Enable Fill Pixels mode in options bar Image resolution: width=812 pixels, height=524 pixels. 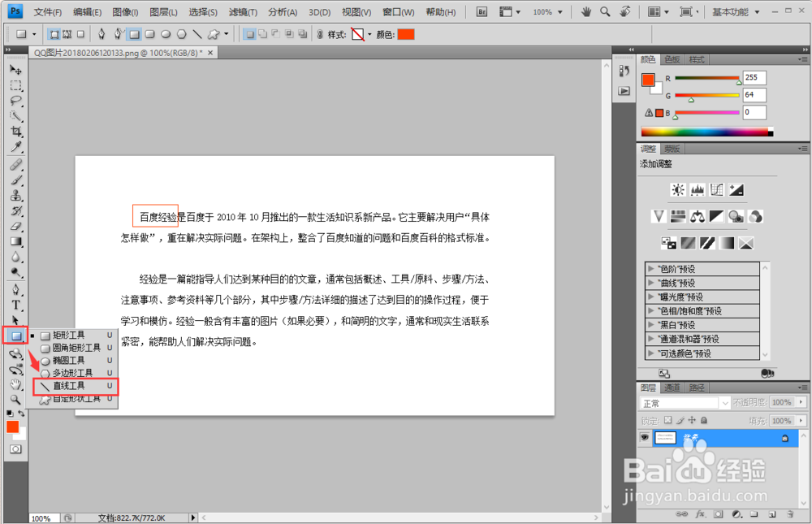80,34
